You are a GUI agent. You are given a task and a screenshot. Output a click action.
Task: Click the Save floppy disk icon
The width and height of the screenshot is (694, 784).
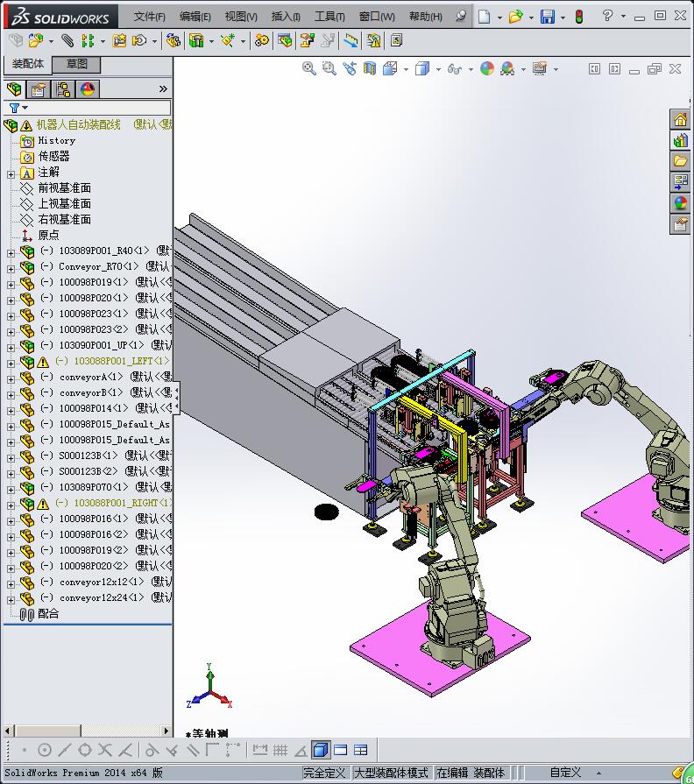(x=548, y=17)
